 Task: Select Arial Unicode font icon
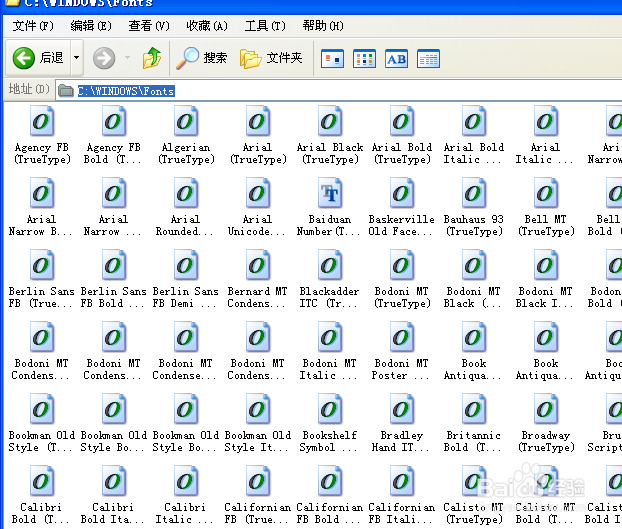[258, 193]
